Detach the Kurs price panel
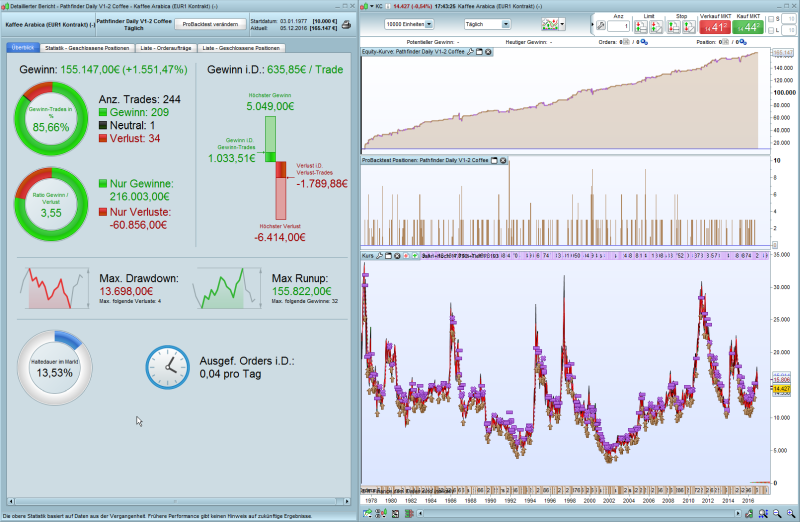The image size is (800, 522). tap(388, 256)
